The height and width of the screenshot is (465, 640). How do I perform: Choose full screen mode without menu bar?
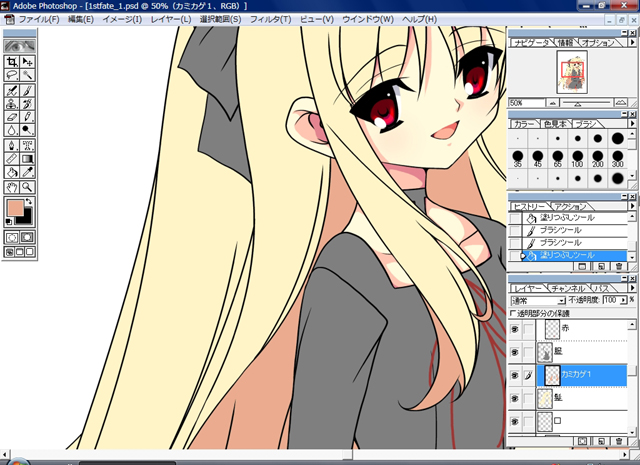pyautogui.click(x=30, y=251)
